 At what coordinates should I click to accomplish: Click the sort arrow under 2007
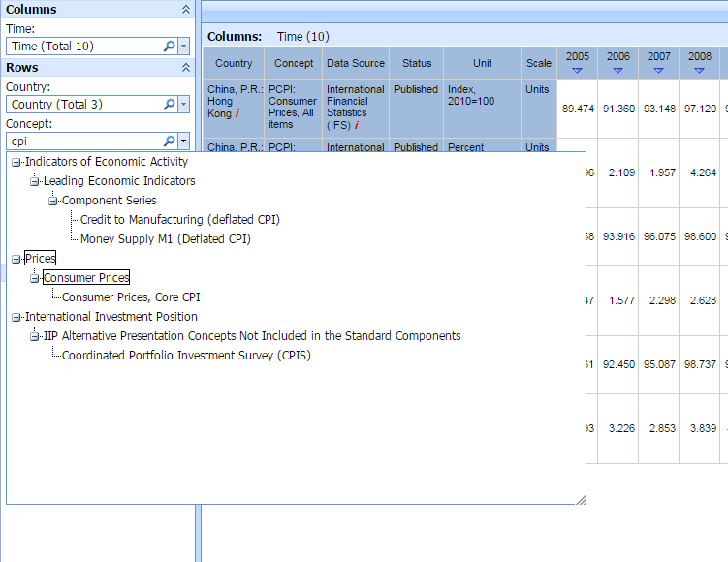click(x=659, y=71)
